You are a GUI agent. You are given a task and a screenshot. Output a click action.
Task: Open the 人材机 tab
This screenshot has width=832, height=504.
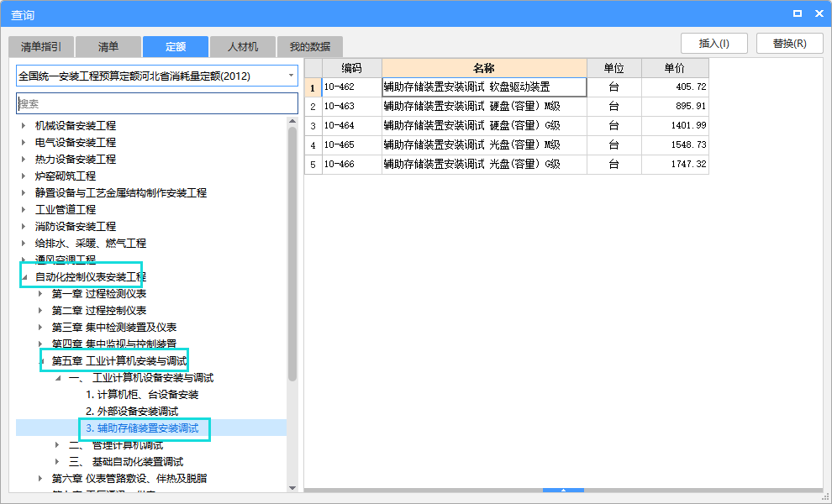pyautogui.click(x=243, y=47)
